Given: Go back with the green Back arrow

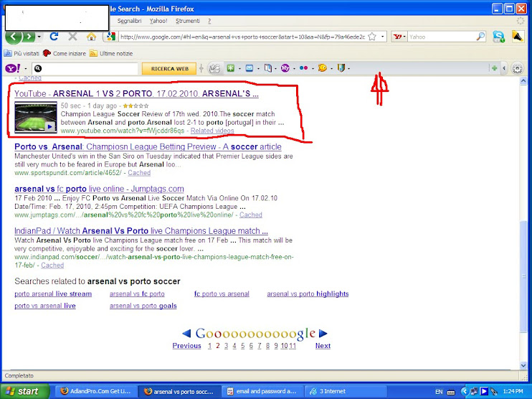Looking at the screenshot, I should (14, 37).
